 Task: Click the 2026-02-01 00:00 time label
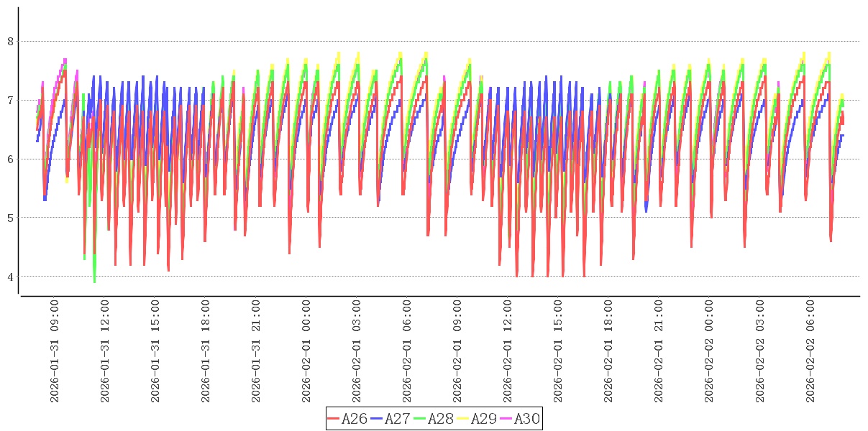point(306,351)
